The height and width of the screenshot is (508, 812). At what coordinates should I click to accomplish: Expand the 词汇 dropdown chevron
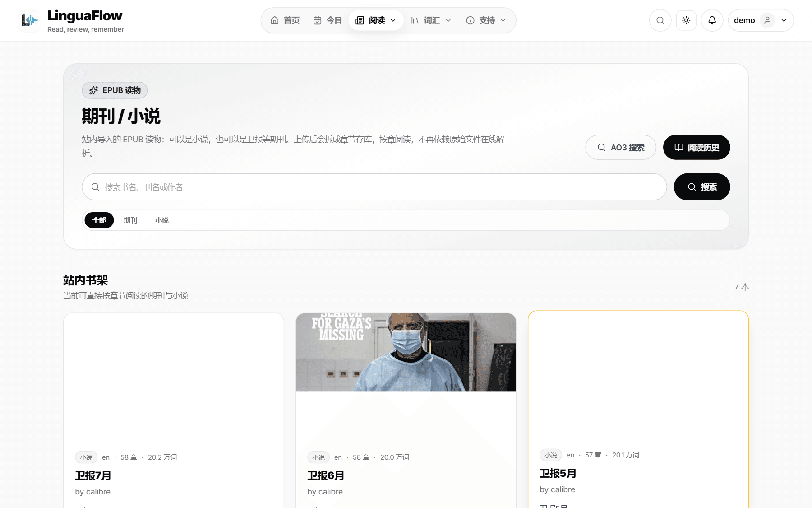pos(448,20)
